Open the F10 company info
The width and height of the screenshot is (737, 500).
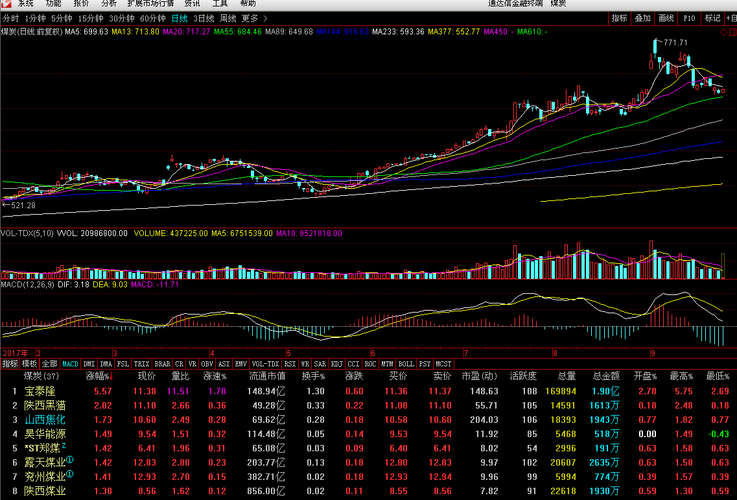(689, 18)
